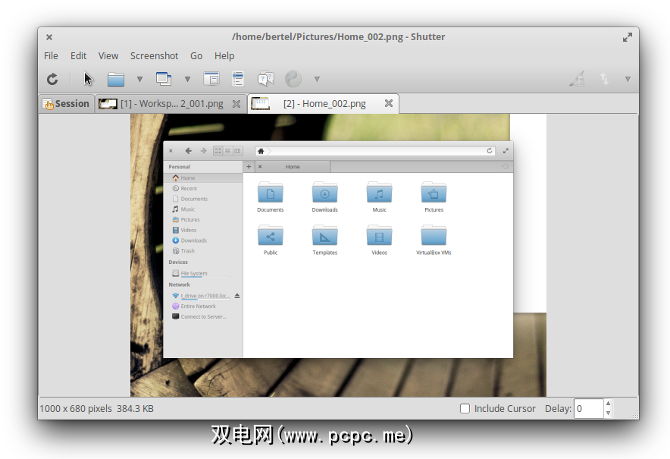Image resolution: width=670 pixels, height=459 pixels.
Task: Open the Help menu
Action: point(224,56)
